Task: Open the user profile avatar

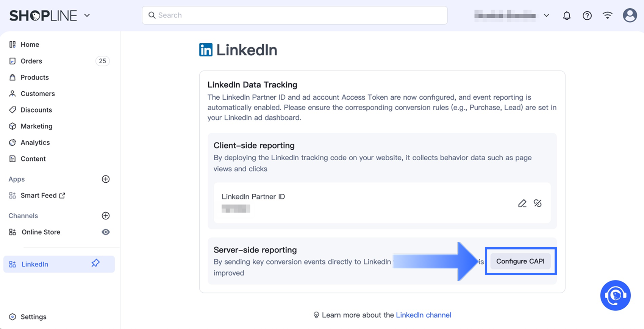Action: (x=630, y=16)
